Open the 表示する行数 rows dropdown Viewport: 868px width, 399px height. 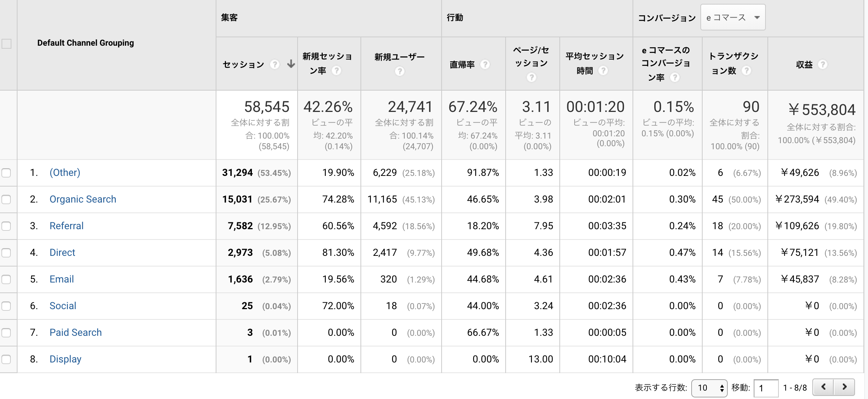point(709,388)
